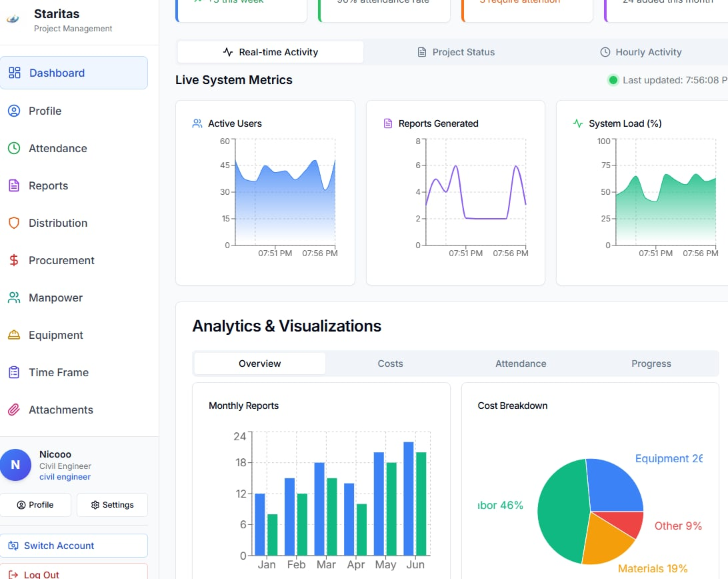Open the Dashboard from the sidebar
Image resolution: width=728 pixels, height=579 pixels.
click(x=57, y=73)
